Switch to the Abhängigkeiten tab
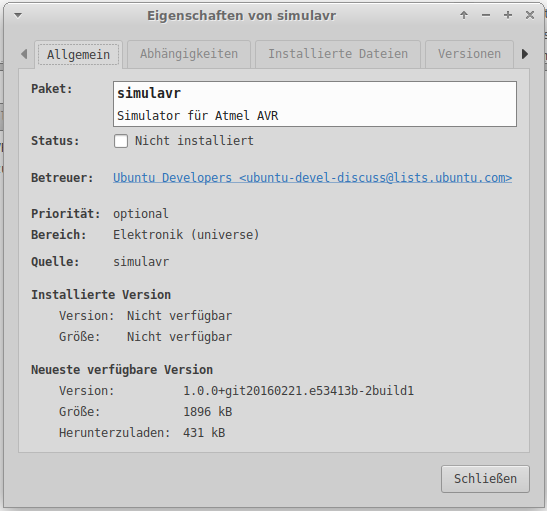The image size is (547, 511). 189,54
